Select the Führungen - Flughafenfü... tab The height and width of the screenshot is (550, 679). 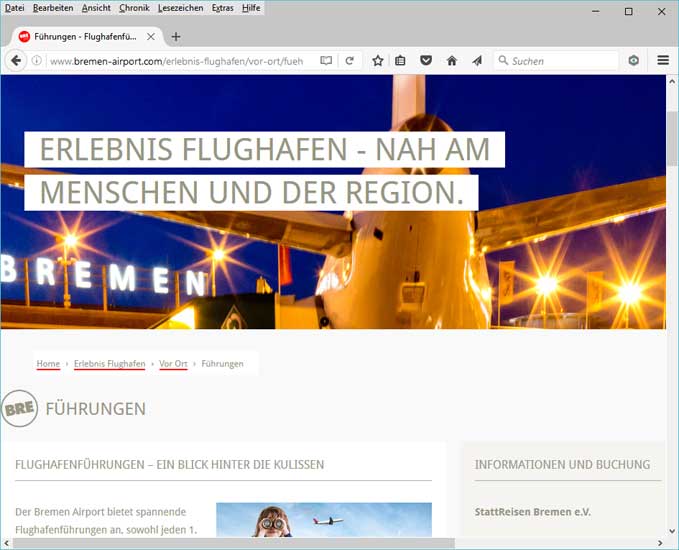pos(86,37)
